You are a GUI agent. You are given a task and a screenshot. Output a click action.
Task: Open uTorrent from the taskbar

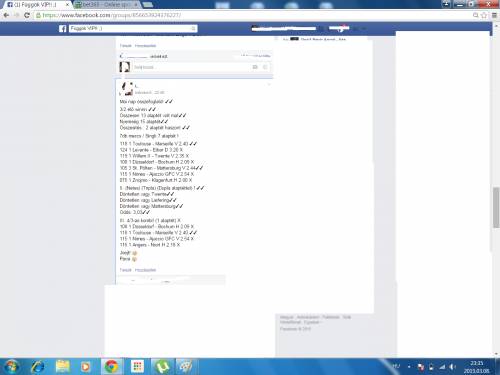(x=162, y=367)
